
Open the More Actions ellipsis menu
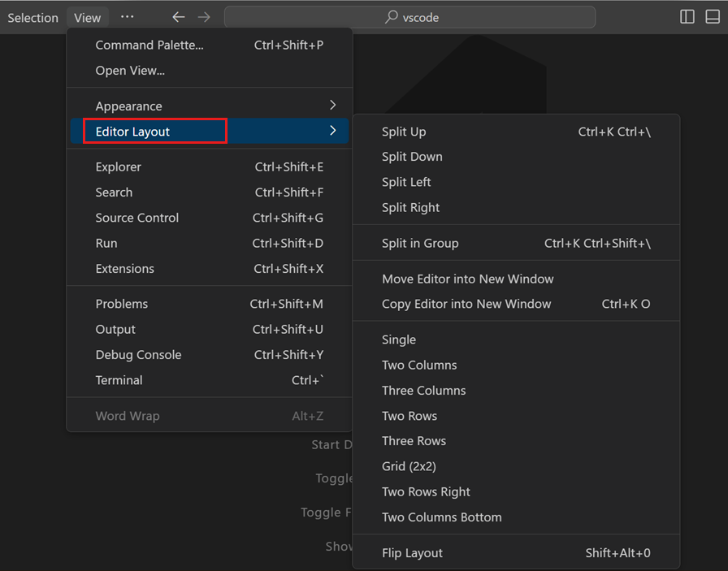(x=126, y=16)
